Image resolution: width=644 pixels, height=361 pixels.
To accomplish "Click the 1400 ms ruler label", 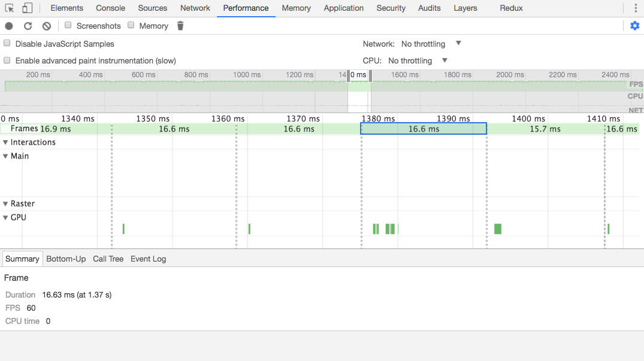I will tap(528, 119).
